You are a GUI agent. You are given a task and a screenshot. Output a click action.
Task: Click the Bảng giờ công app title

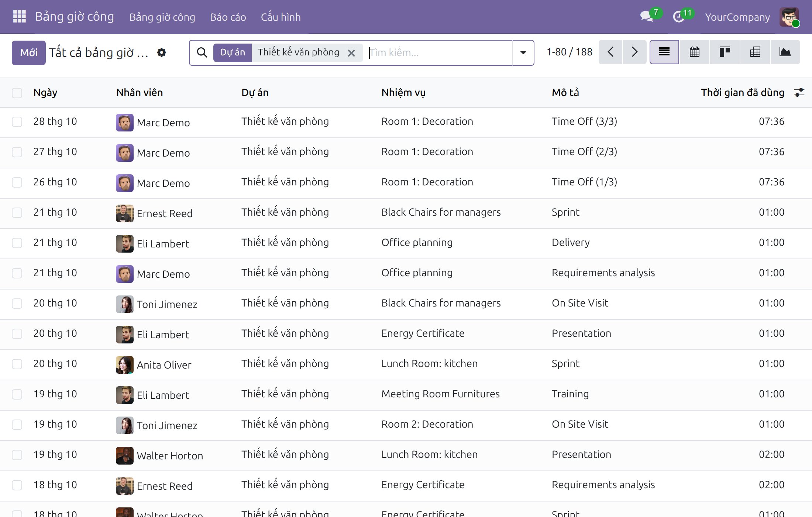point(75,17)
